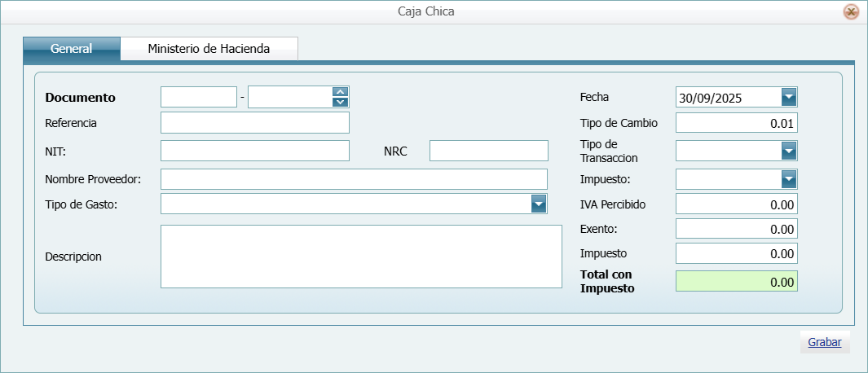Viewport: 868px width, 373px height.
Task: Expand the Tipo de Transaccion dropdown
Action: [x=788, y=151]
